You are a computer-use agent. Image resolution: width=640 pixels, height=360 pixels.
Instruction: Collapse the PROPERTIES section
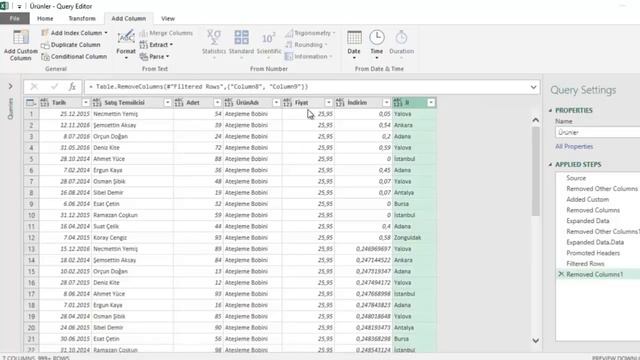click(551, 111)
